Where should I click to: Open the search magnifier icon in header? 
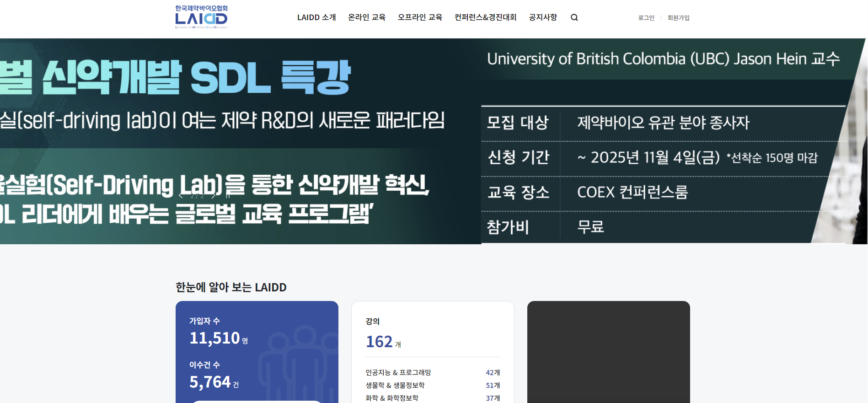click(x=574, y=17)
